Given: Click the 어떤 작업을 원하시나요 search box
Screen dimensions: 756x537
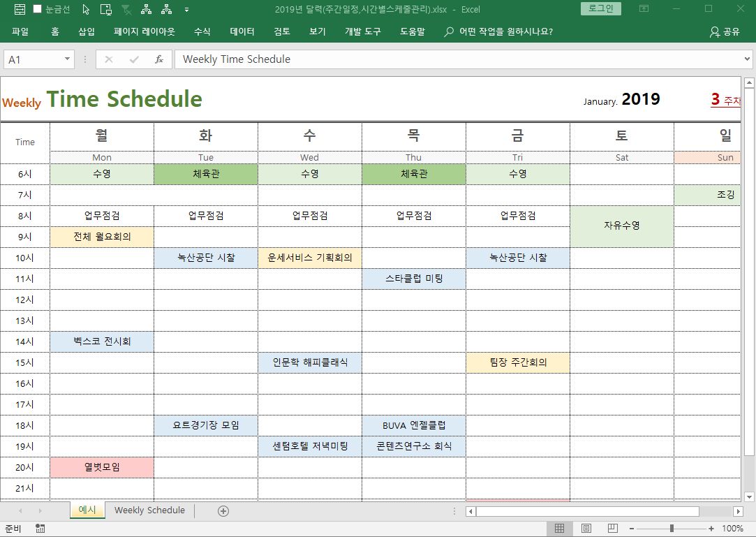Looking at the screenshot, I should [499, 31].
